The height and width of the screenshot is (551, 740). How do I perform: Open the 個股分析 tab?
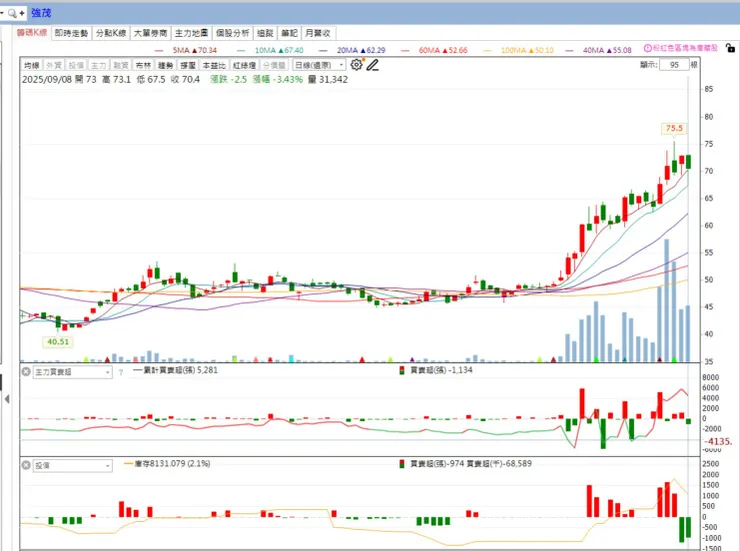(232, 33)
